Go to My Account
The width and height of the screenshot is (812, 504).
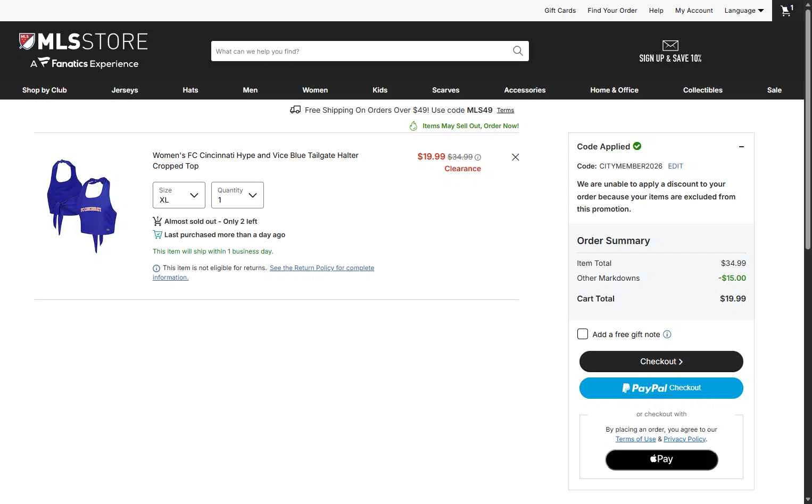point(694,11)
